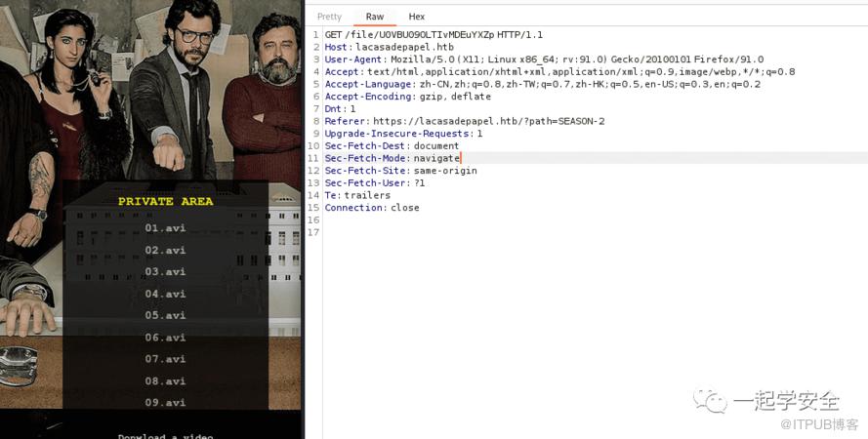868x439 pixels.
Task: Open the 05.avi link
Action: [x=165, y=316]
